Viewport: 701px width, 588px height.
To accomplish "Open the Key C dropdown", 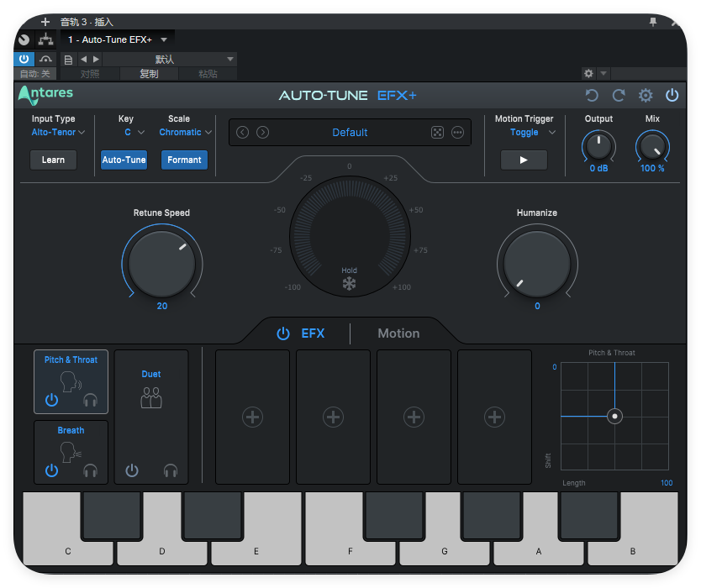I will tap(134, 132).
